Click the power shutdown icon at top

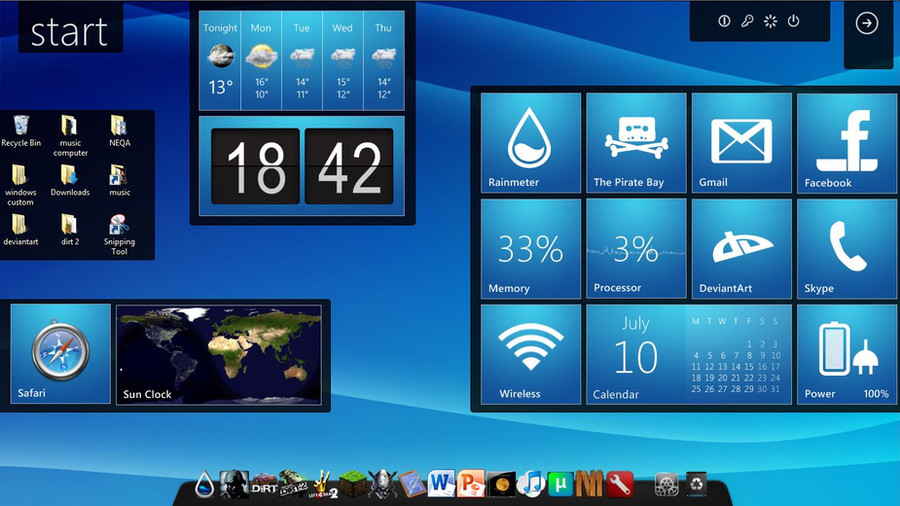coord(793,21)
